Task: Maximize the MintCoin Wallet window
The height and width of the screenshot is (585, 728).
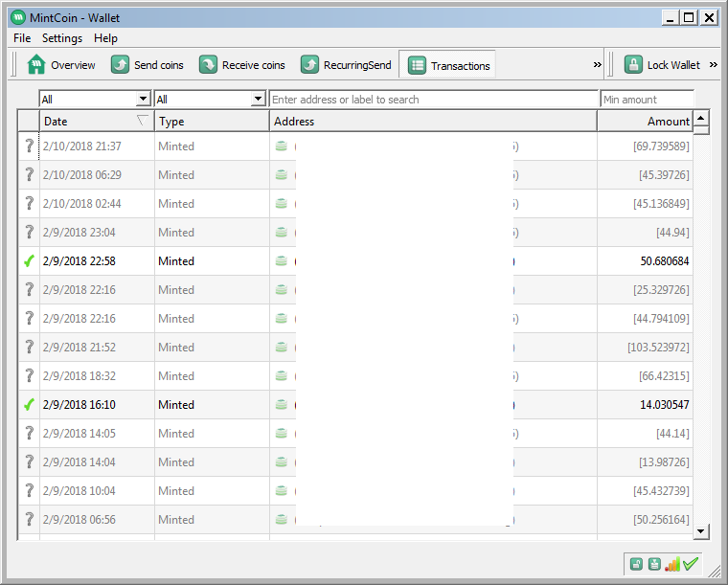Action: pos(689,17)
